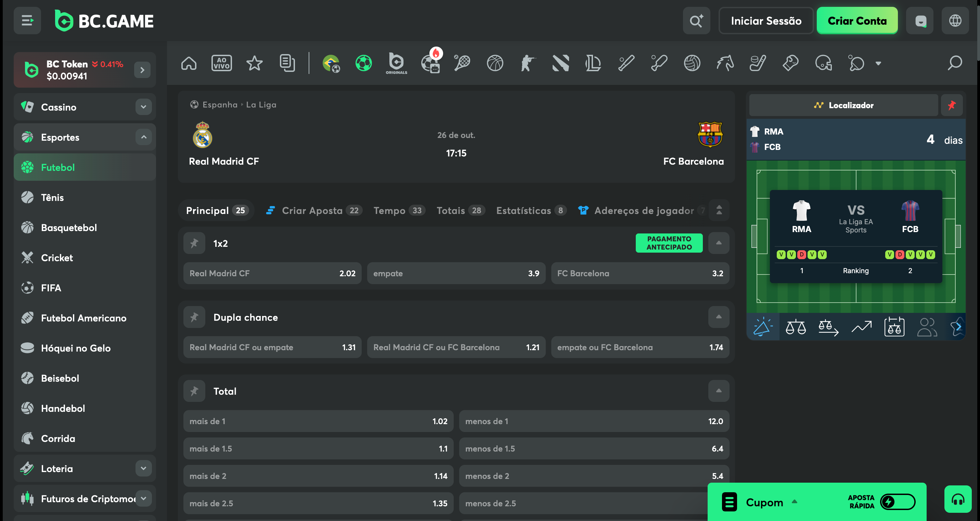Pin the Total market
Screen dimensions: 980x521
click(194, 391)
